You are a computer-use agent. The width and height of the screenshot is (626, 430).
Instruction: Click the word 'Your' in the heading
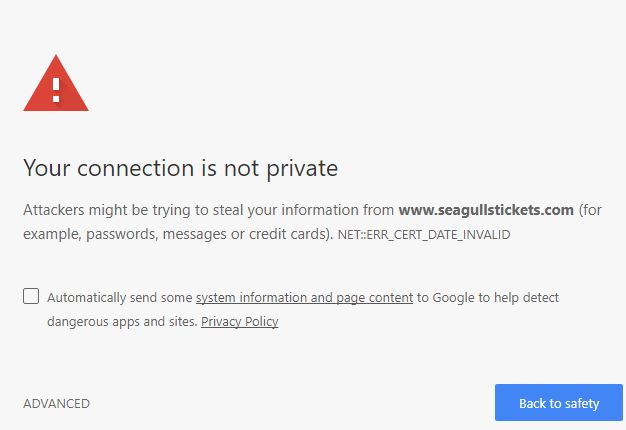pos(47,168)
